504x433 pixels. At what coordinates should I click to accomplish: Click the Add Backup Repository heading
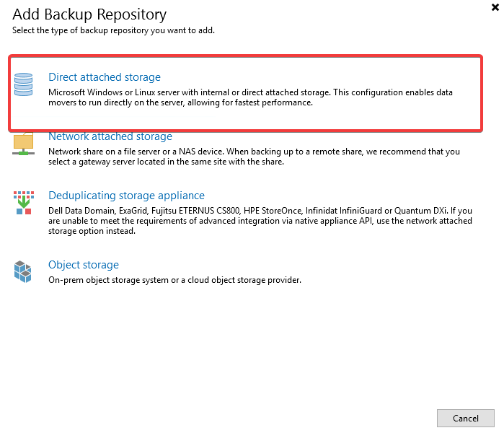89,14
